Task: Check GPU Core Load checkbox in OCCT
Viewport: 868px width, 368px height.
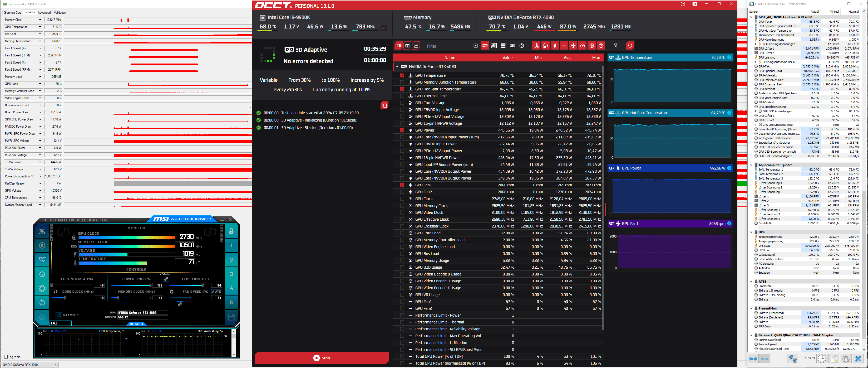Action: tap(402, 233)
